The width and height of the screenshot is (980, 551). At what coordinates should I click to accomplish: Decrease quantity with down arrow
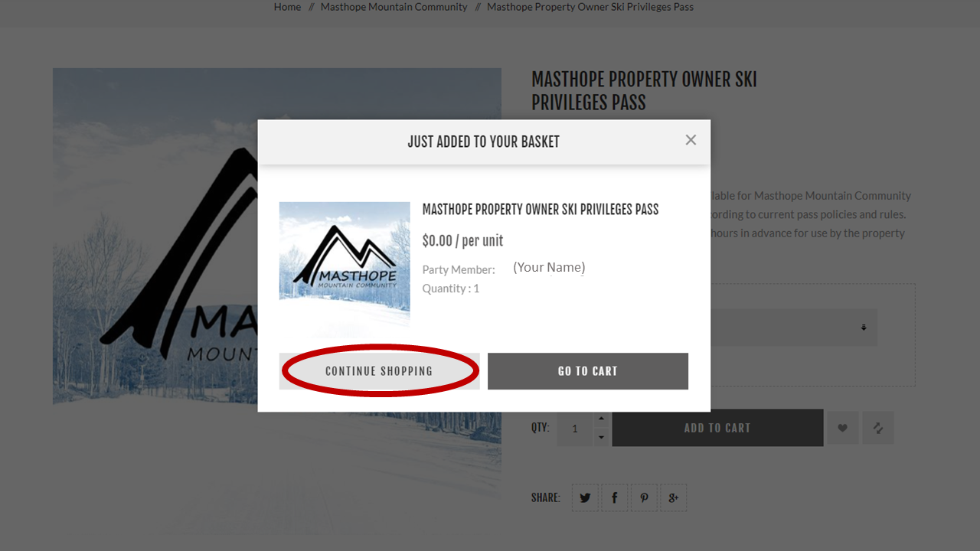(x=601, y=437)
